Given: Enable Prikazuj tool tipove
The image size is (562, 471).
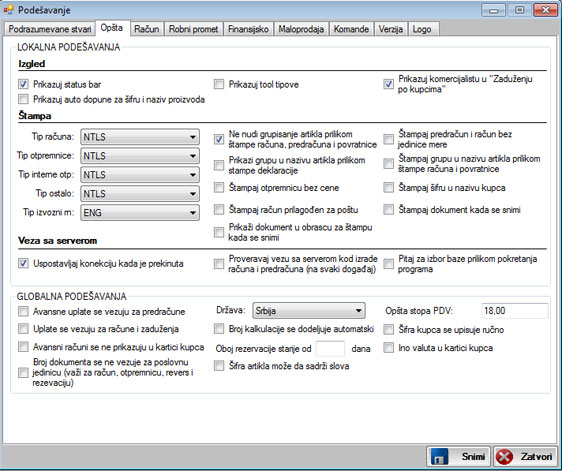Looking at the screenshot, I should (219, 84).
